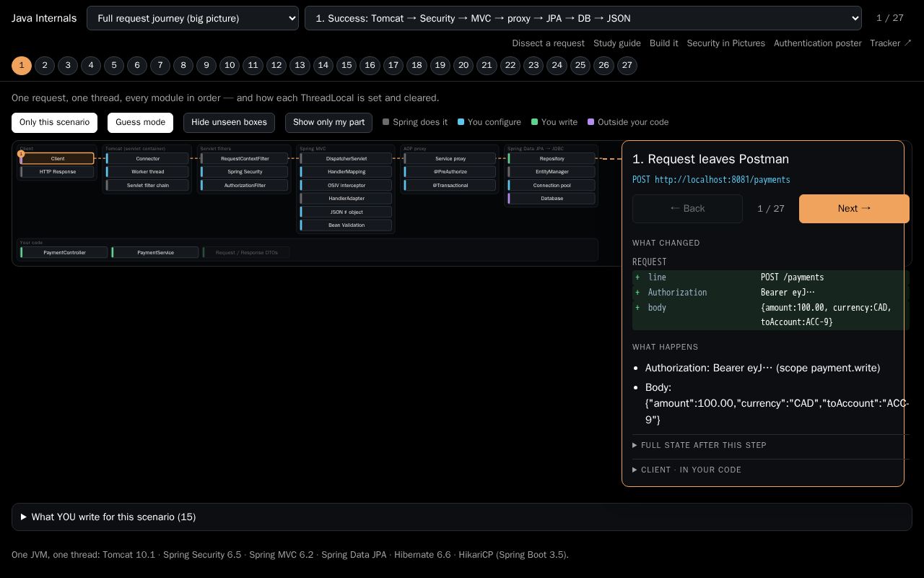Select the PaymentController box
The width and height of the screenshot is (924, 578).
point(64,252)
